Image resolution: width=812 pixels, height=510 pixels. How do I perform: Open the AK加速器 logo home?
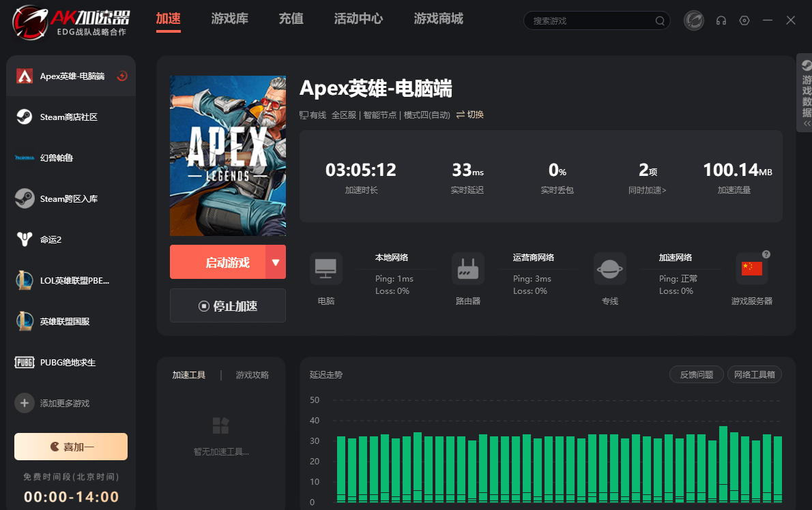click(71, 22)
